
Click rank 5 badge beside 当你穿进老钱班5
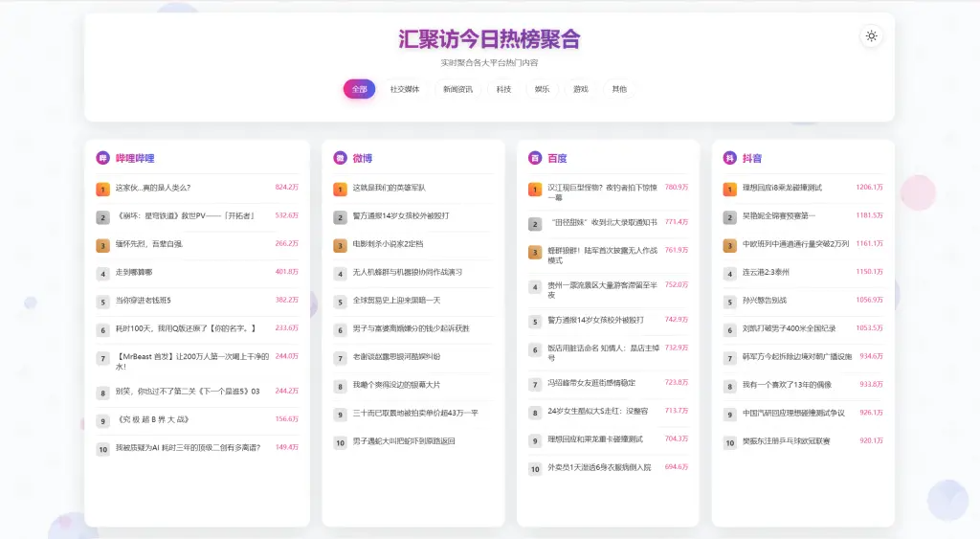tap(103, 302)
